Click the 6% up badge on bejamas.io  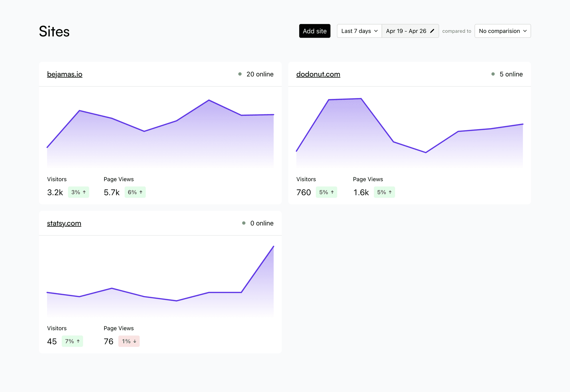(x=135, y=192)
